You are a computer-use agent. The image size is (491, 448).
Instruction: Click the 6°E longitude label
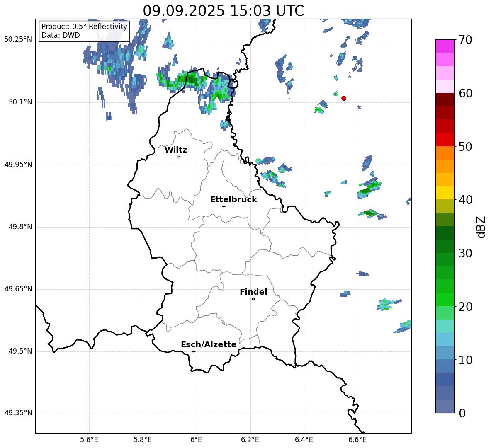pyautogui.click(x=196, y=440)
